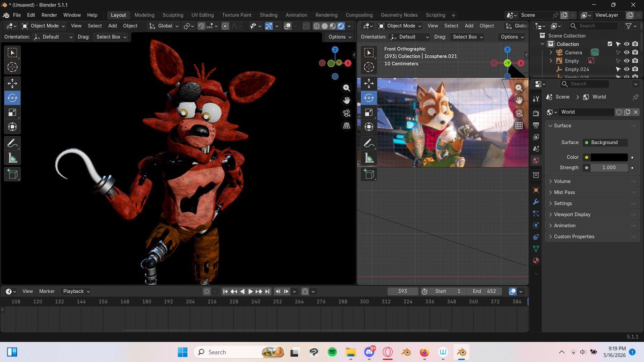Select the Measure tool in left viewport
The width and height of the screenshot is (644, 362).
pos(12,158)
